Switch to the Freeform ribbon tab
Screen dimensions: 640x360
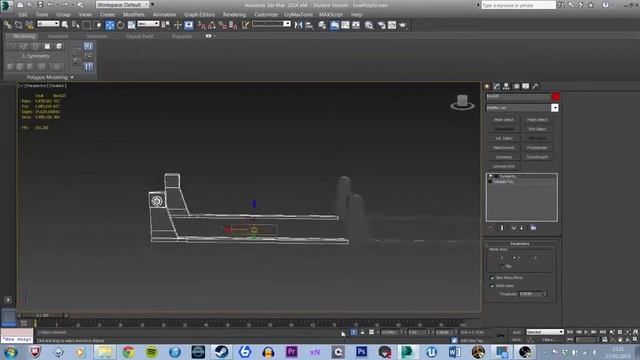tap(58, 36)
